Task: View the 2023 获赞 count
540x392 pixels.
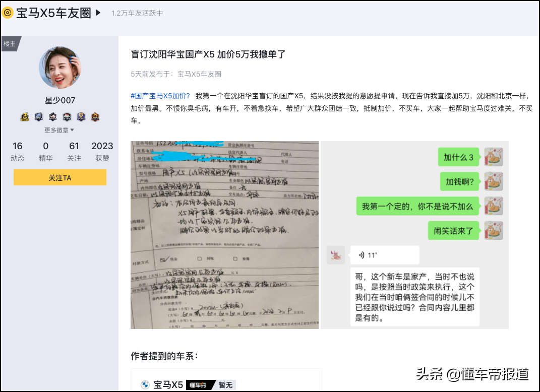Action: [102, 152]
